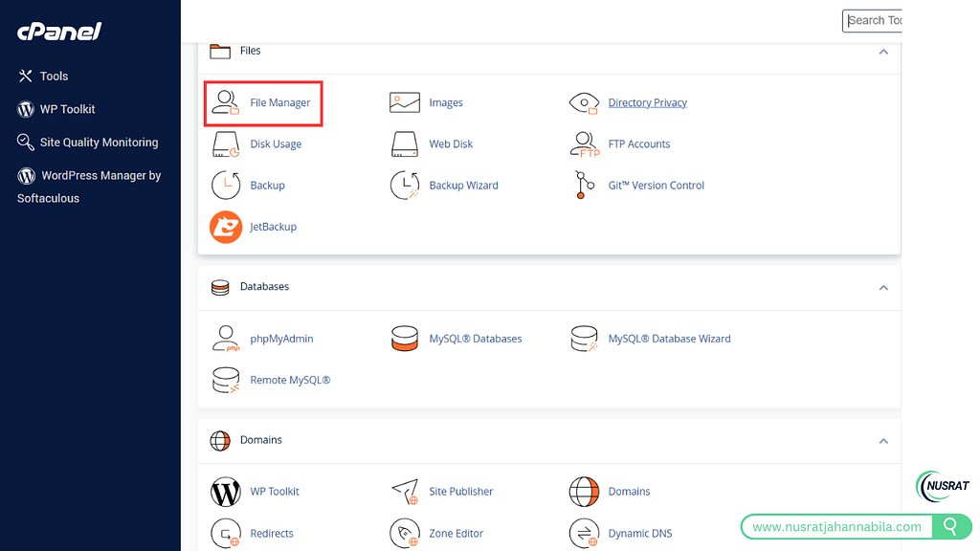Click Site Quality Monitoring magnifier icon
Screen dimensions: 980x551
(x=26, y=143)
